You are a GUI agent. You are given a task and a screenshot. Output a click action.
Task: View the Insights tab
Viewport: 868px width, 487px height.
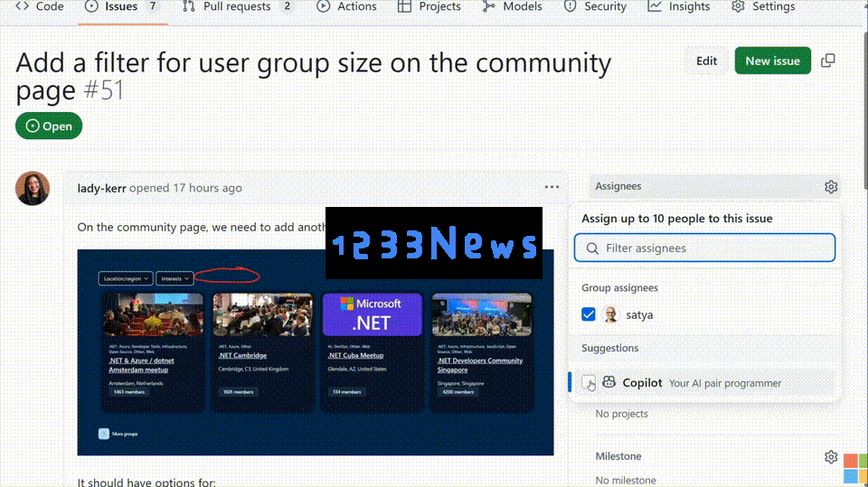point(679,6)
